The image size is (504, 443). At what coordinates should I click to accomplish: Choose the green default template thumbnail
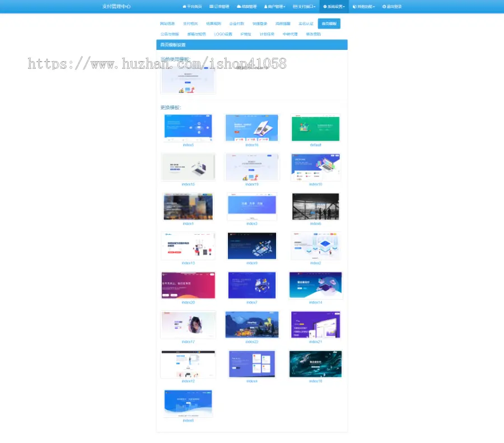coord(315,128)
